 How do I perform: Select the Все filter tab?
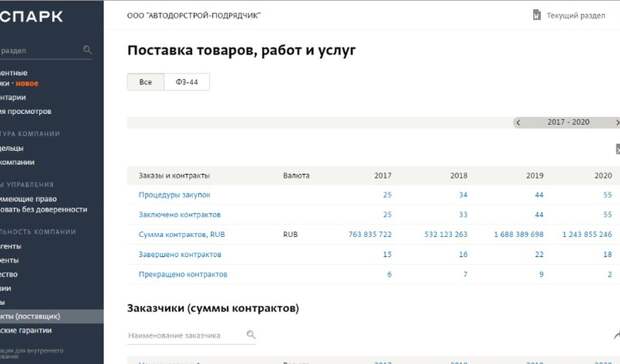pyautogui.click(x=146, y=82)
